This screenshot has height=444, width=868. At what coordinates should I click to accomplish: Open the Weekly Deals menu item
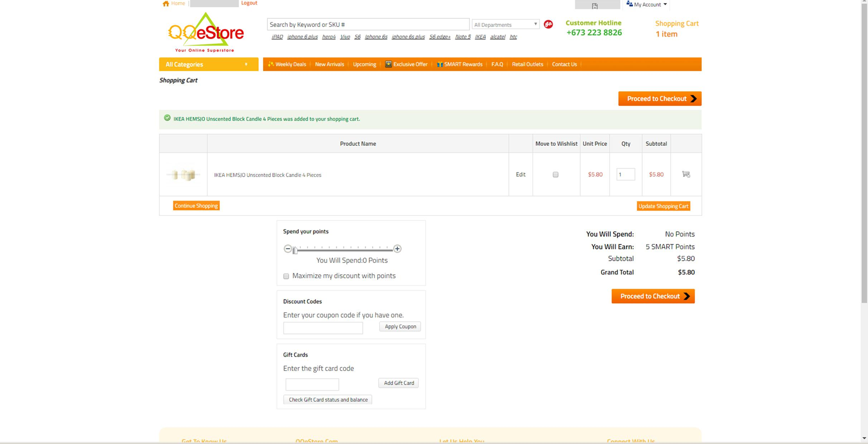[291, 64]
